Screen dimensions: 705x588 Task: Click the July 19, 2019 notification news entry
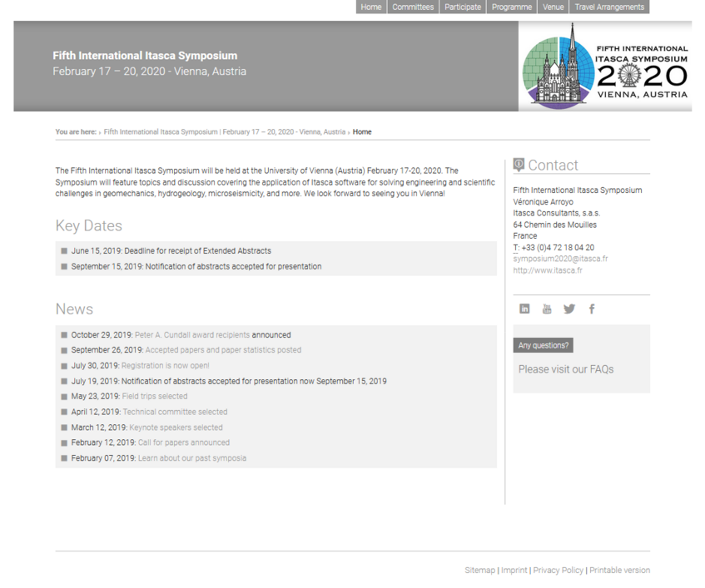tap(229, 381)
